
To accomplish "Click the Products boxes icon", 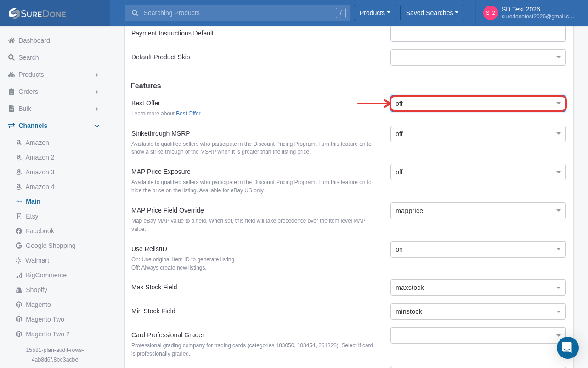I will (11, 75).
